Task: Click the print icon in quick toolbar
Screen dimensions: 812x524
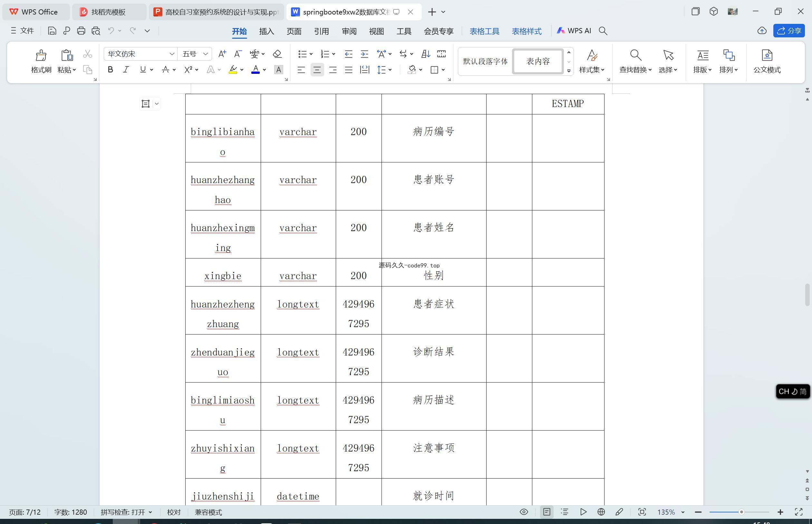Action: [x=81, y=31]
